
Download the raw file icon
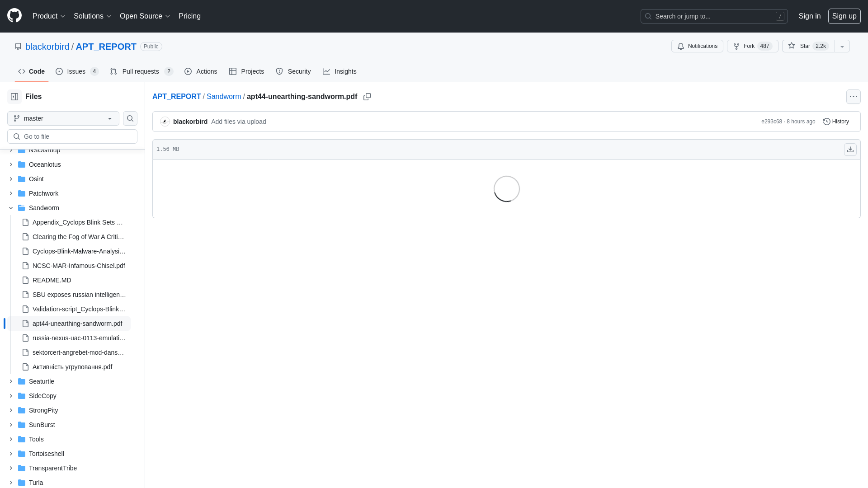click(850, 150)
